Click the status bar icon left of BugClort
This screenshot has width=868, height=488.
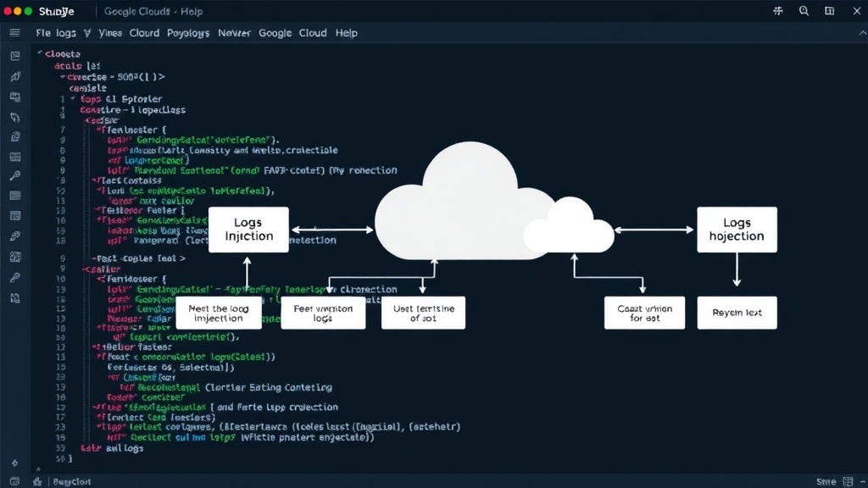click(x=37, y=482)
